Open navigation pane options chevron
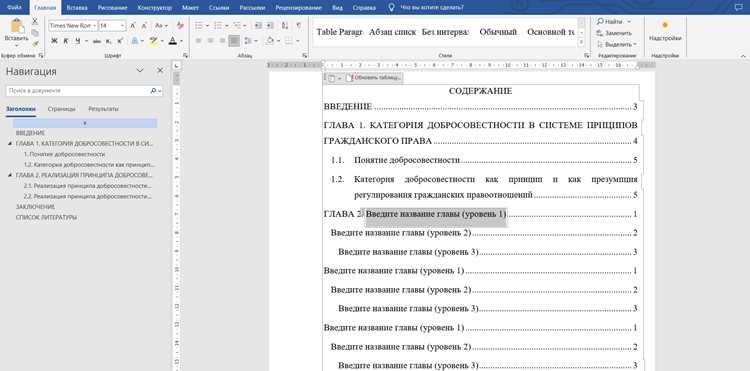 coord(140,70)
